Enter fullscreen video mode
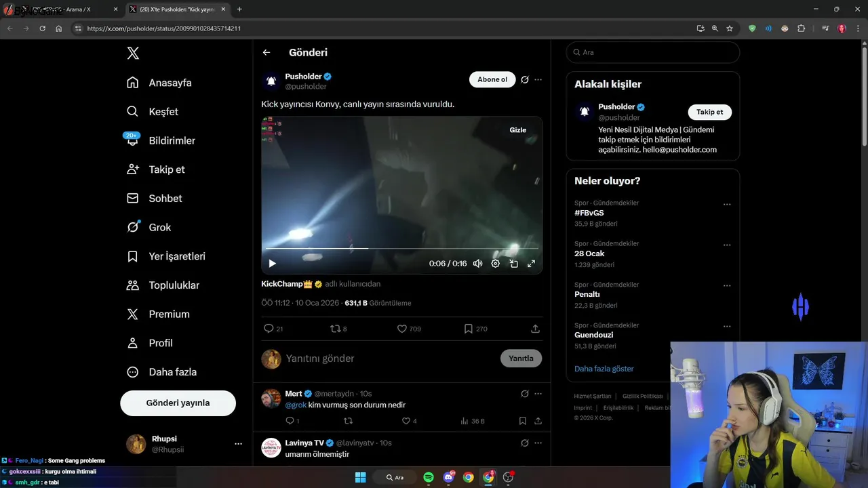868x488 pixels. (x=532, y=264)
